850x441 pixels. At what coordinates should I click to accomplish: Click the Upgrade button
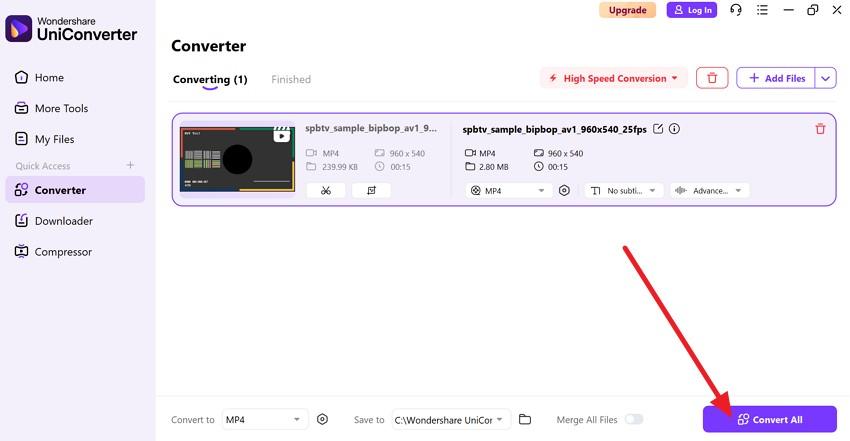tap(627, 10)
